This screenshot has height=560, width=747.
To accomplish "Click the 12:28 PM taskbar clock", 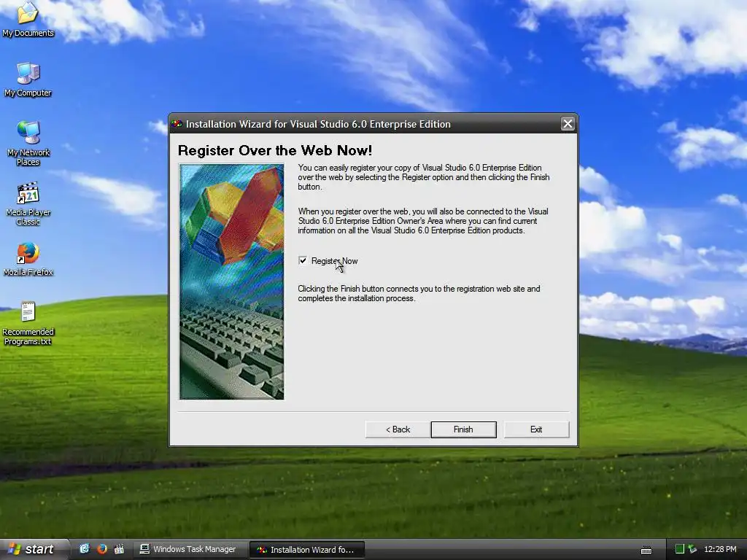I will point(720,549).
